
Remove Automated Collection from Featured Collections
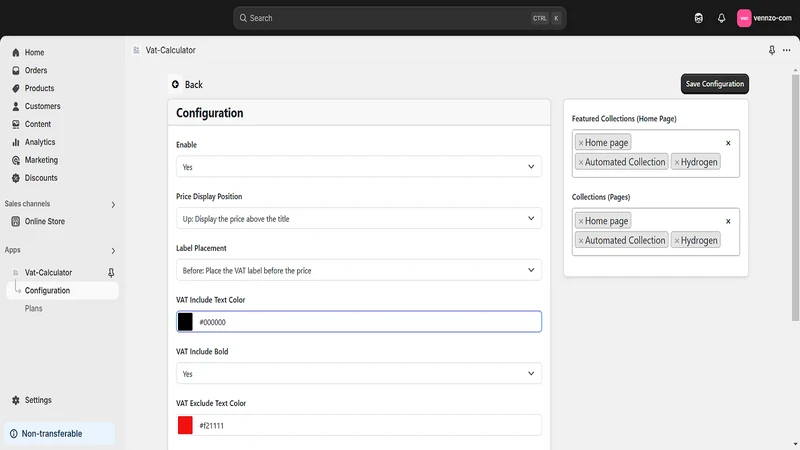click(581, 162)
